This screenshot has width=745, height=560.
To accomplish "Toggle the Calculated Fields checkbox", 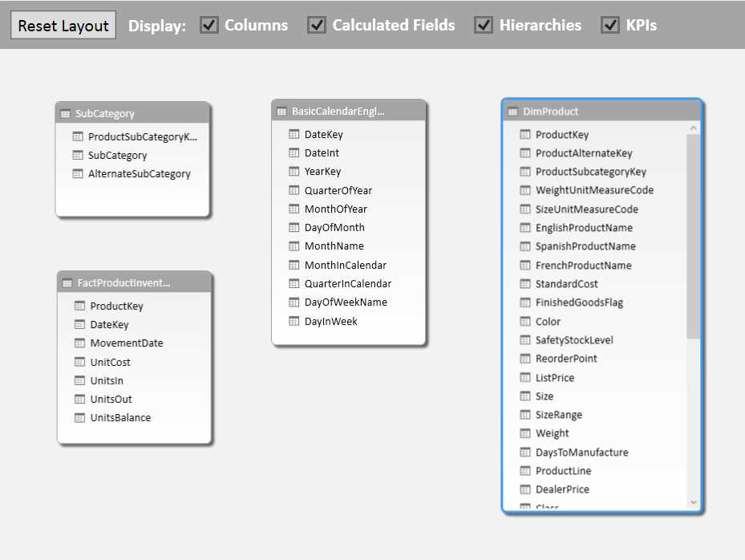I will [317, 25].
